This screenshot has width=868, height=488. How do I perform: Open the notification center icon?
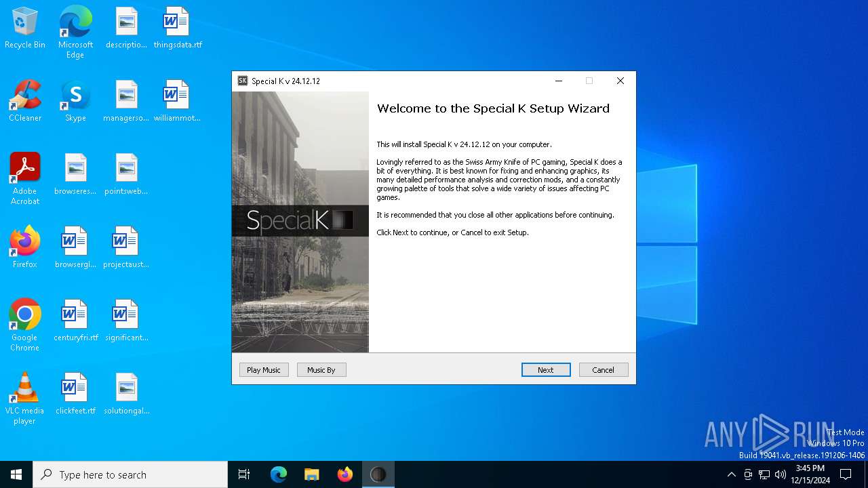click(x=846, y=474)
